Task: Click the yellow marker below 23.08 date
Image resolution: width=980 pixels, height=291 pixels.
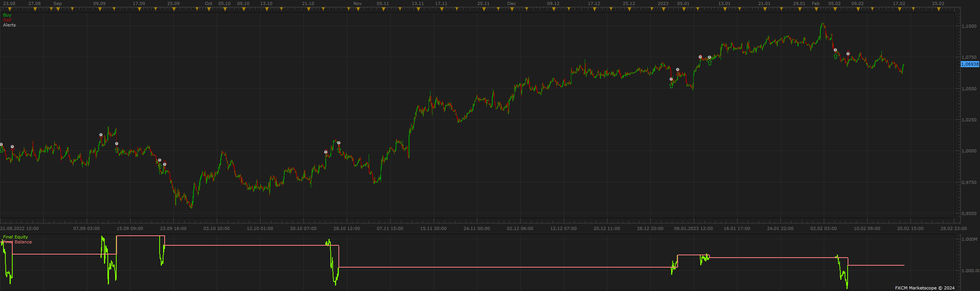Action: 10,9
